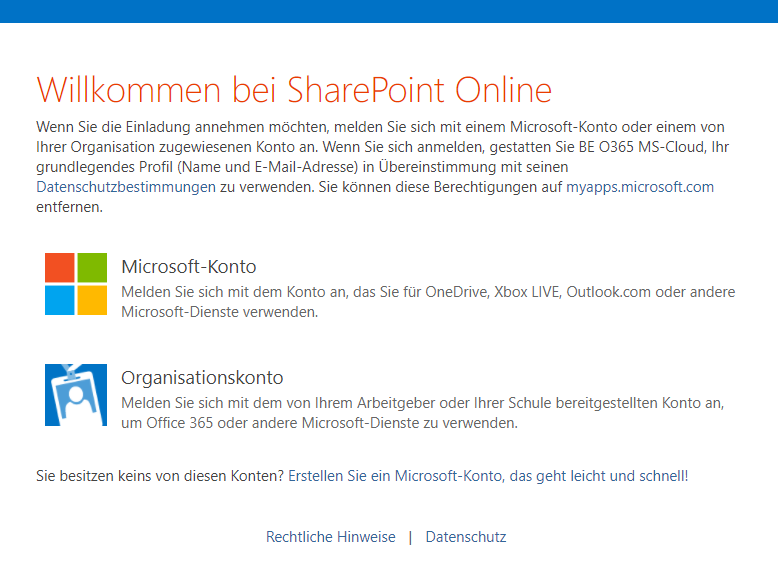
Task: Open Rechtliche Hinweise footer link
Action: click(x=331, y=537)
